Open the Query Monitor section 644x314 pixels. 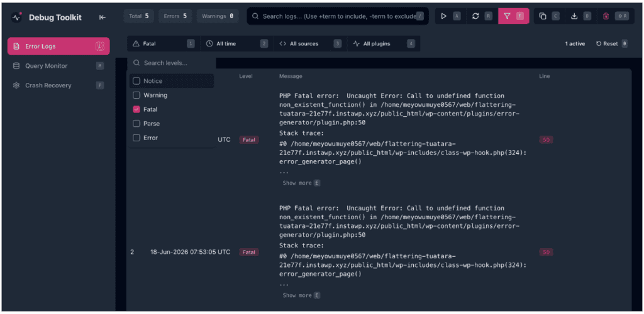58,65
